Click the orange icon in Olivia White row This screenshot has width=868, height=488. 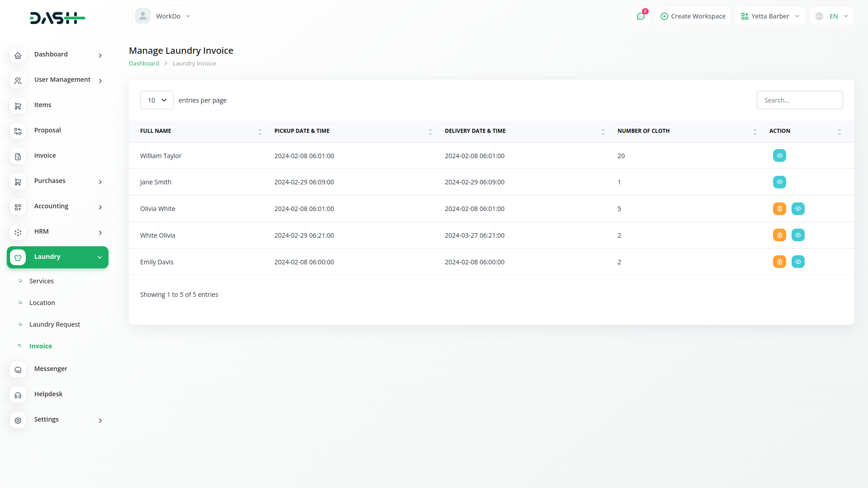(x=779, y=209)
